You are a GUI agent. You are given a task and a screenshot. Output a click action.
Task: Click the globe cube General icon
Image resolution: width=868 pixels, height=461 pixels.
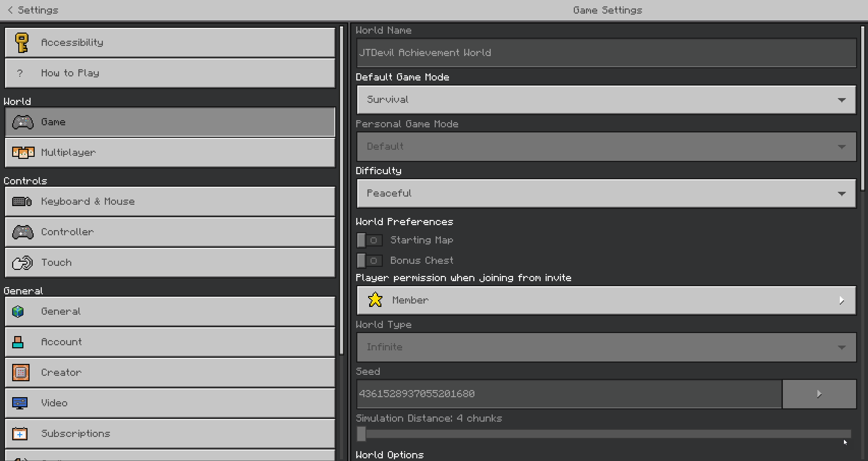[18, 312]
